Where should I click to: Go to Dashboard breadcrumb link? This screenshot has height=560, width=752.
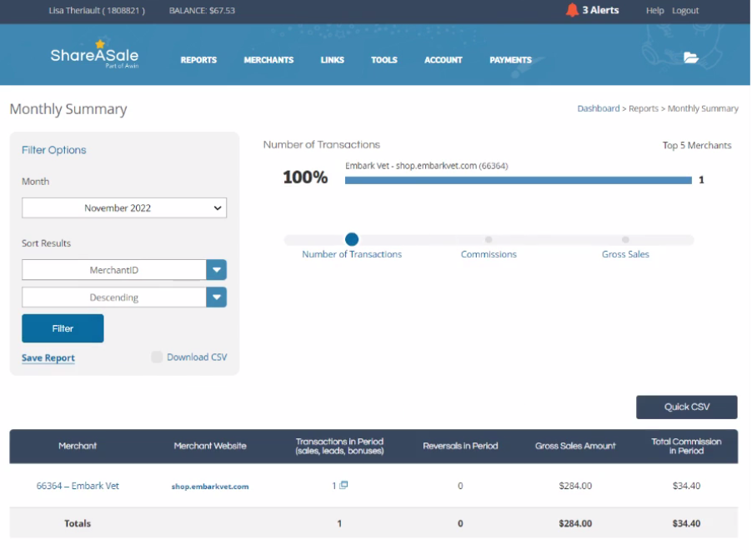[598, 108]
